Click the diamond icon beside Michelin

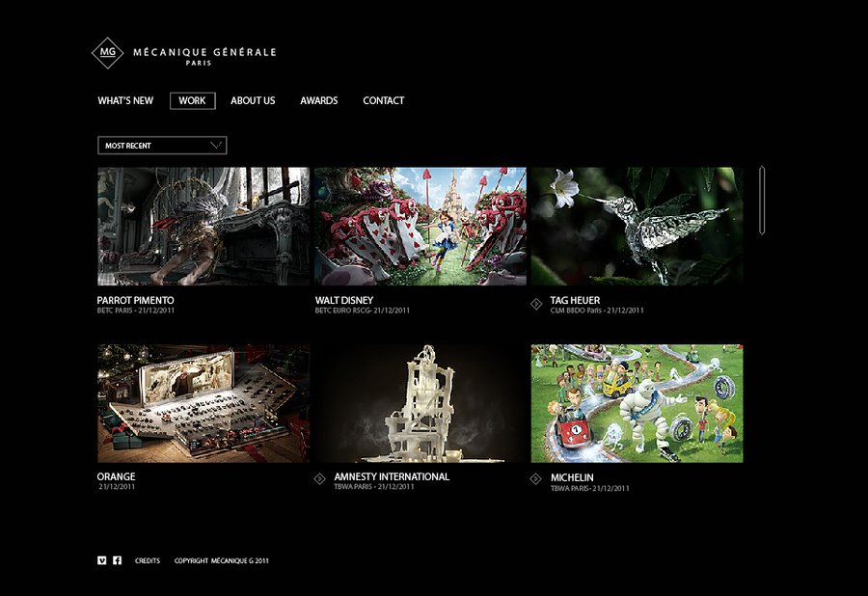pos(537,479)
